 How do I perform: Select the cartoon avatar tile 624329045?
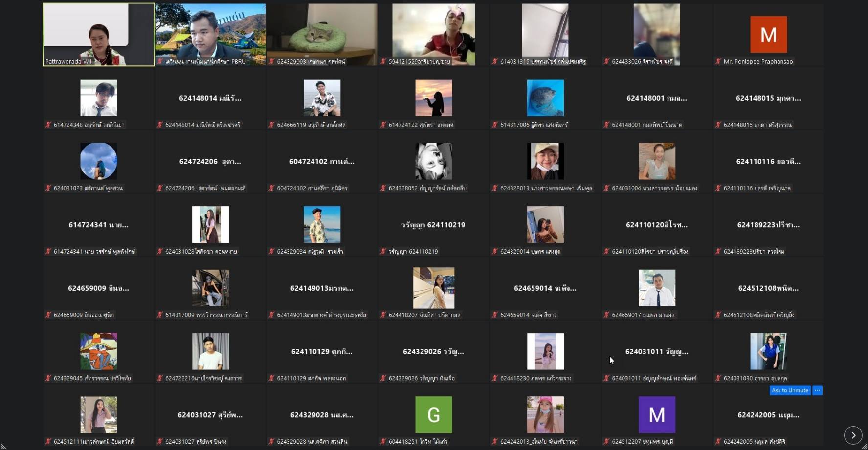98,351
